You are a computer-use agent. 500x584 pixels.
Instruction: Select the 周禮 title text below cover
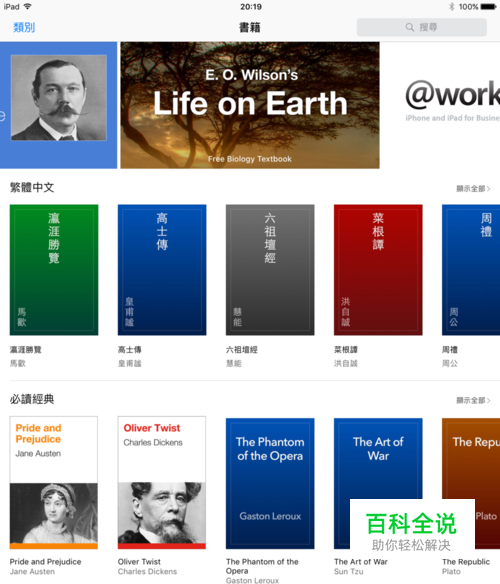[x=450, y=350]
